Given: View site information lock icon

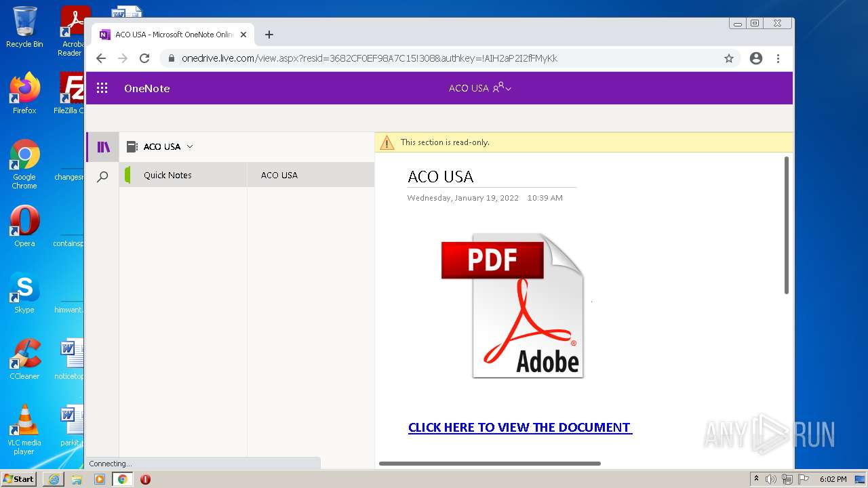Looking at the screenshot, I should (172, 58).
